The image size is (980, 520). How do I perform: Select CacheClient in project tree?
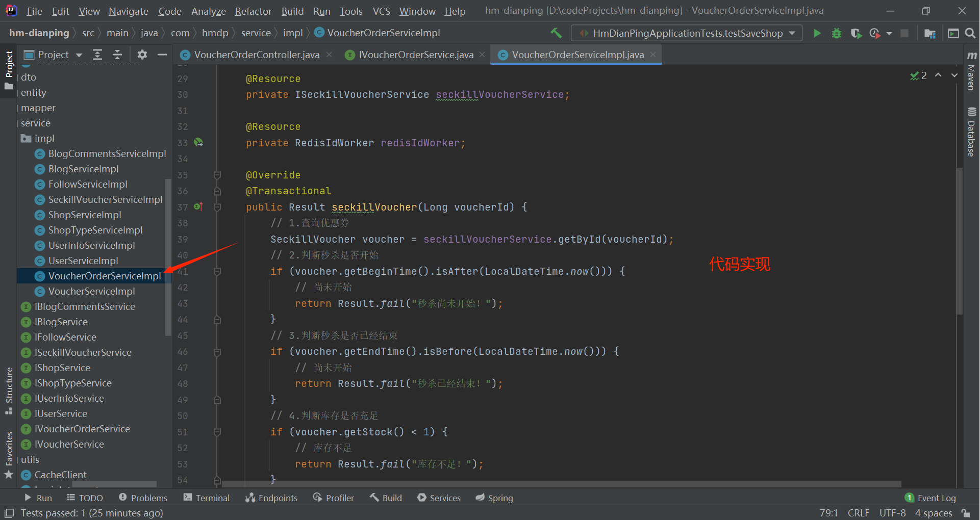(x=60, y=475)
